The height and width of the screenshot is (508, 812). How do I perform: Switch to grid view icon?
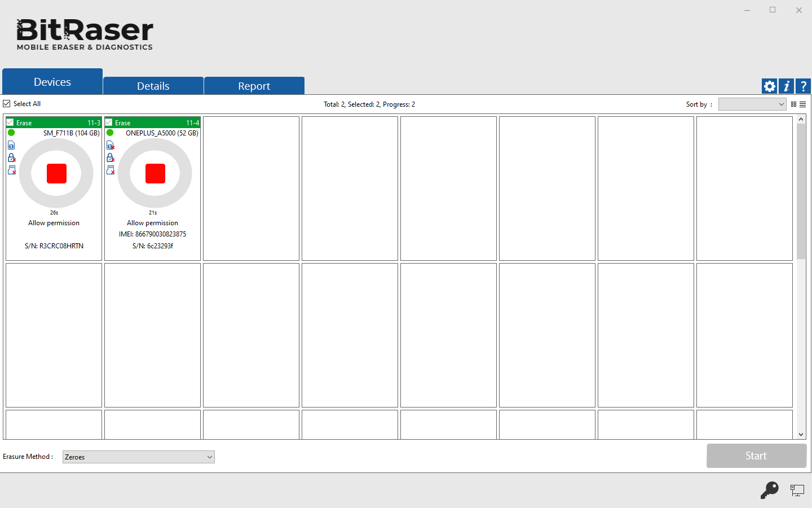click(x=793, y=104)
